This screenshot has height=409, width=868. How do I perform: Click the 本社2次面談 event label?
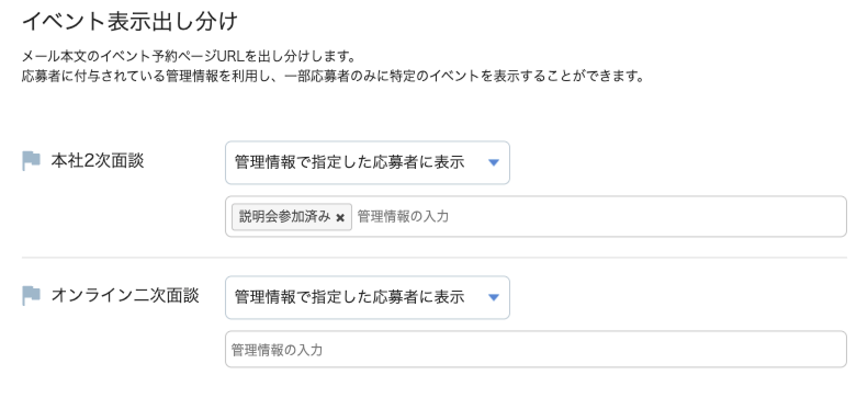[97, 161]
